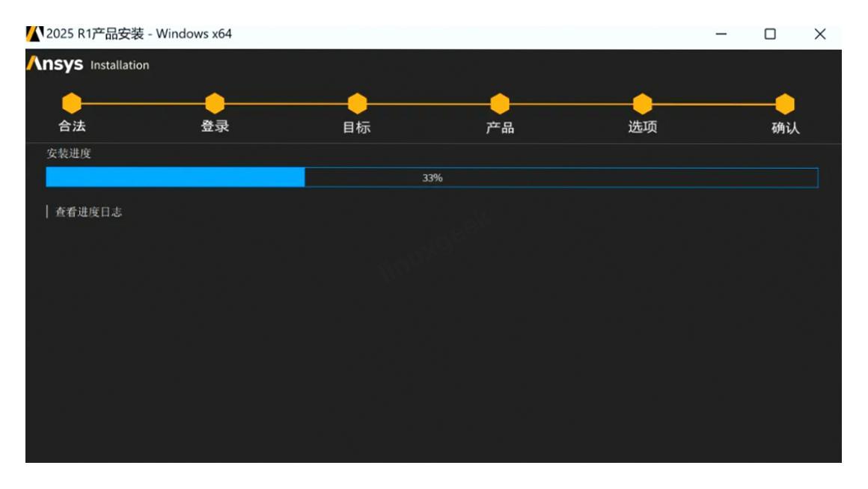
Task: Click the 登录 step hexagon icon
Action: 215,103
